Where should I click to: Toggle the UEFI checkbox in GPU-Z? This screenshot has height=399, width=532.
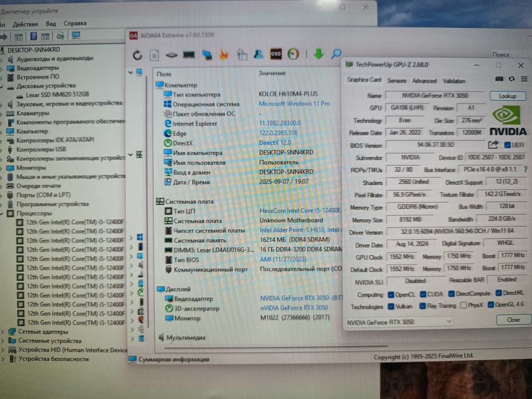pos(507,145)
